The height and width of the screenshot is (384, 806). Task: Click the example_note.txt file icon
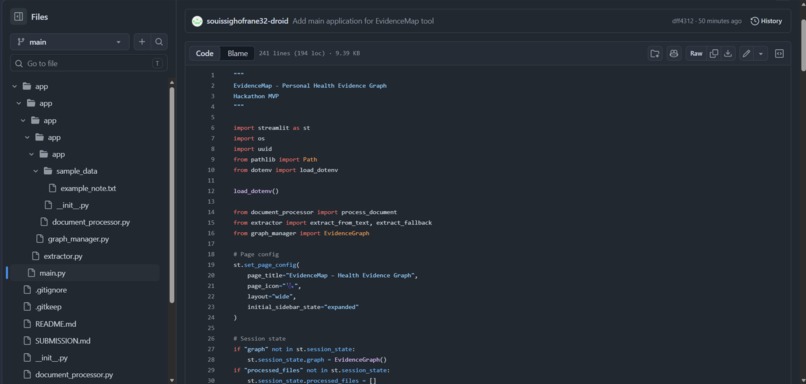click(x=52, y=188)
